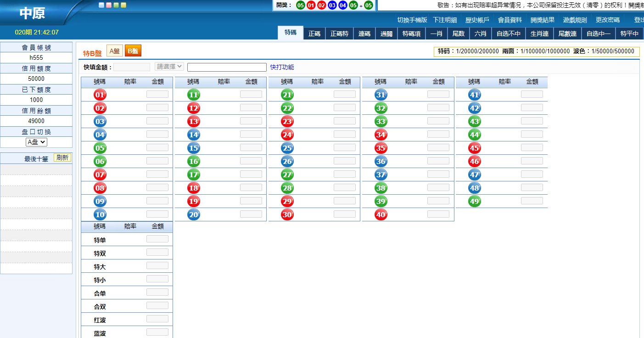Viewport: 644px width, 338px height.
Task: Open 開獎結果 in top menu
Action: tap(542, 20)
